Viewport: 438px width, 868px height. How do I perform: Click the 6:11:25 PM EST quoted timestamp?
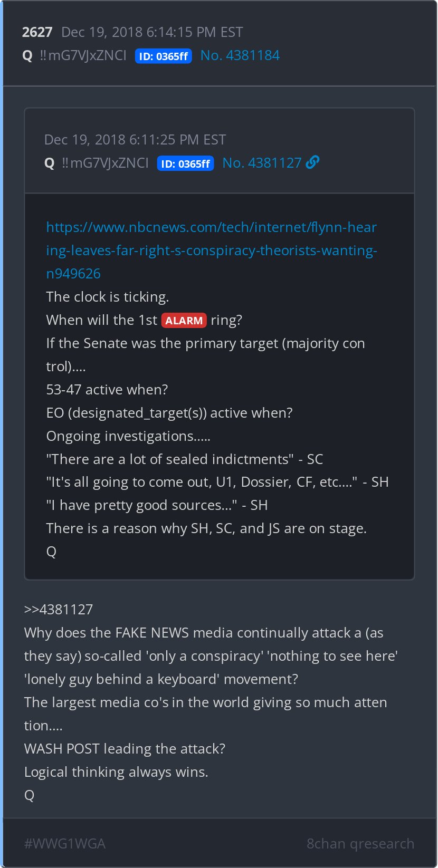click(x=178, y=140)
